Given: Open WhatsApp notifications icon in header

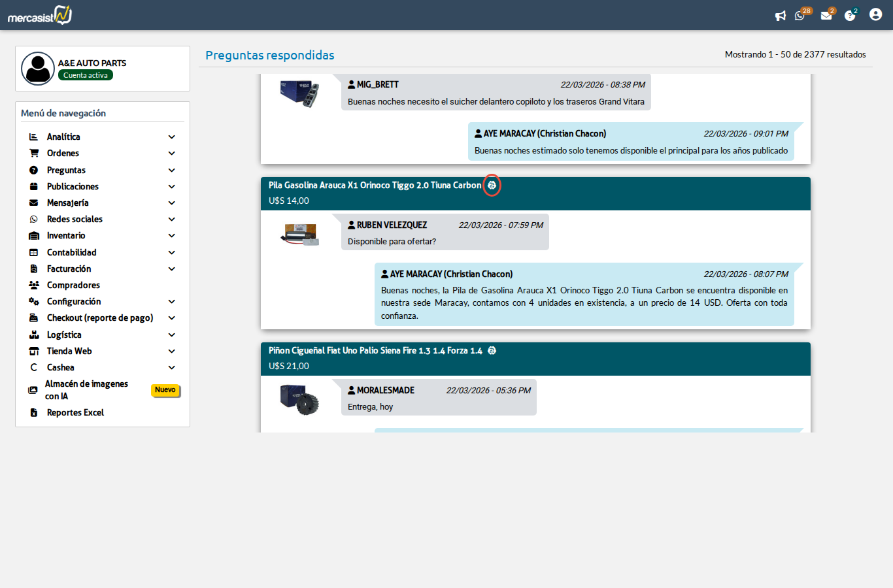Looking at the screenshot, I should tap(800, 16).
